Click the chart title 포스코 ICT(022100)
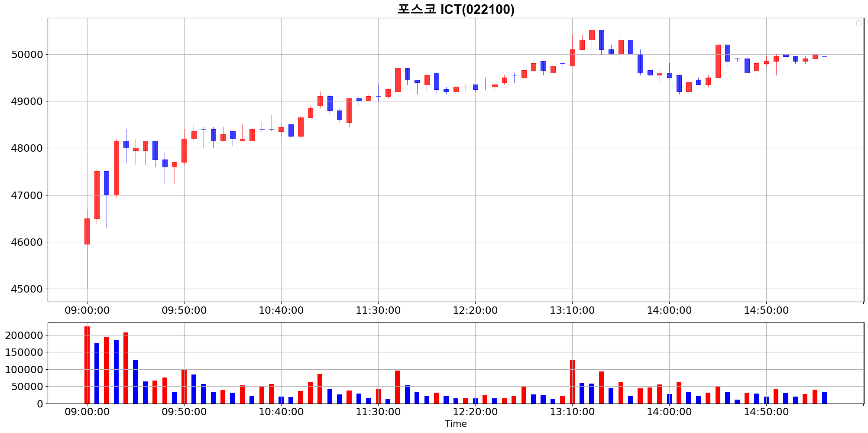 point(456,9)
